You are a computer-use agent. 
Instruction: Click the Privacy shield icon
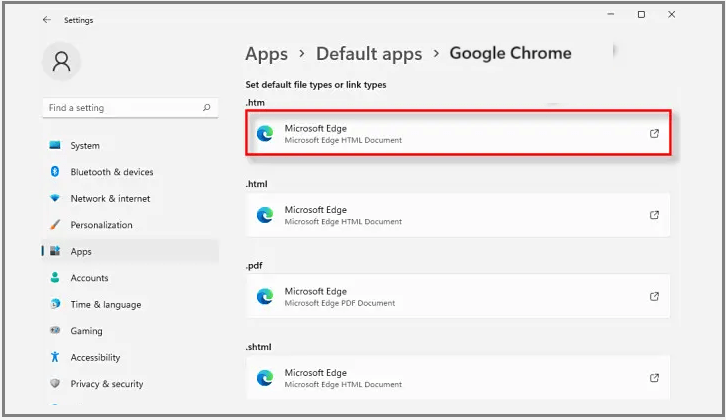pyautogui.click(x=55, y=383)
